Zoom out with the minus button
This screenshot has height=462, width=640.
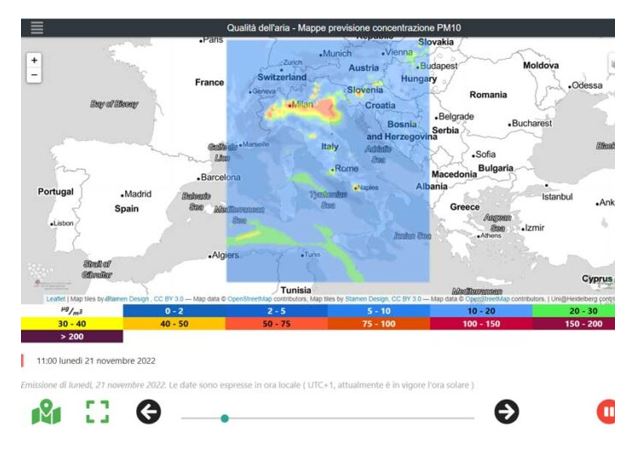[34, 75]
